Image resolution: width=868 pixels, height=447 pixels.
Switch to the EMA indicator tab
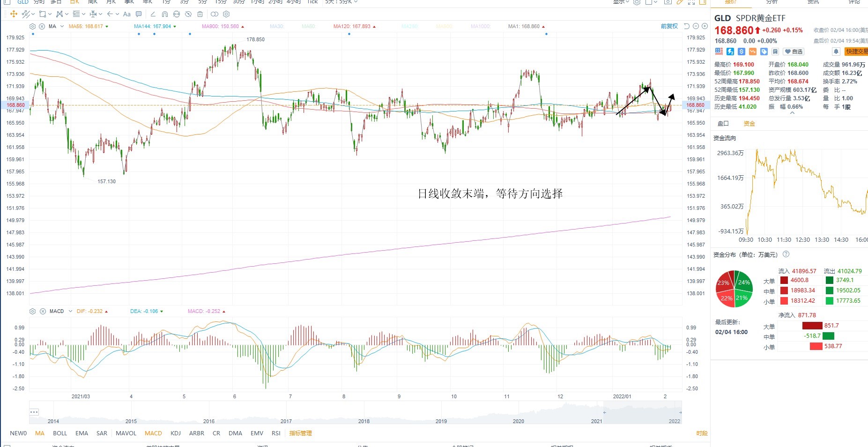[82, 433]
